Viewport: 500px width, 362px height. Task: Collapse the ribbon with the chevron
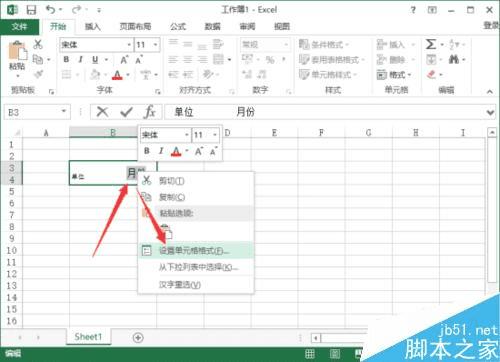pyautogui.click(x=489, y=91)
